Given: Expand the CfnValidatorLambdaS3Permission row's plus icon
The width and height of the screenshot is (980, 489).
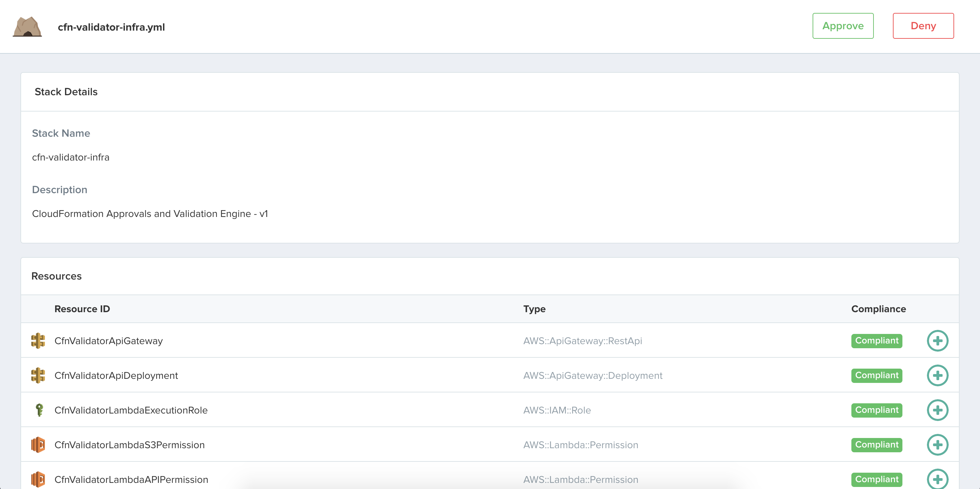Looking at the screenshot, I should [937, 444].
